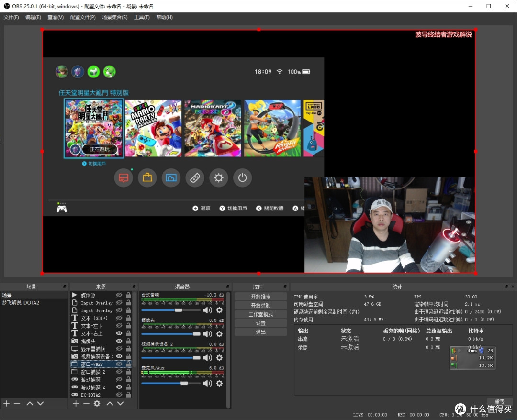Show the hidden 文本 (GDI+) source

(x=119, y=318)
